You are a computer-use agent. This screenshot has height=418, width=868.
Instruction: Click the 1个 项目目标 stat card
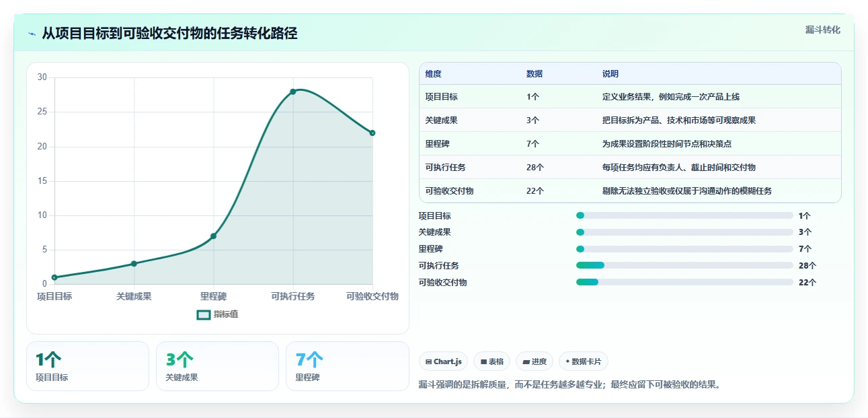coord(87,366)
